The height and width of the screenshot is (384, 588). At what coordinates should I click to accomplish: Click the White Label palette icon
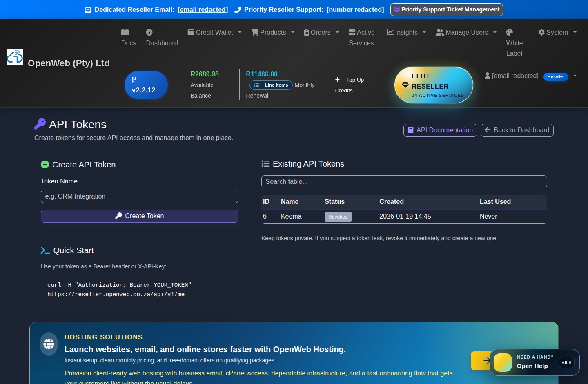click(x=510, y=32)
